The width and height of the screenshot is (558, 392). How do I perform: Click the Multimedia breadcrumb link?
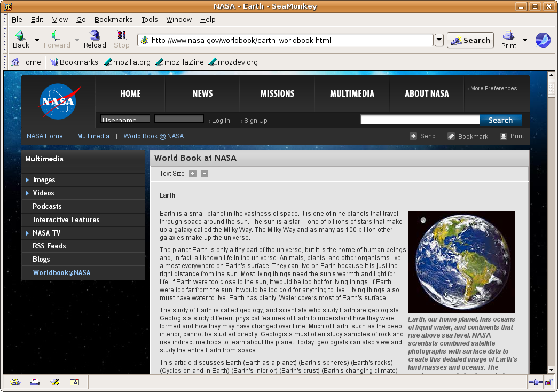[x=93, y=136]
